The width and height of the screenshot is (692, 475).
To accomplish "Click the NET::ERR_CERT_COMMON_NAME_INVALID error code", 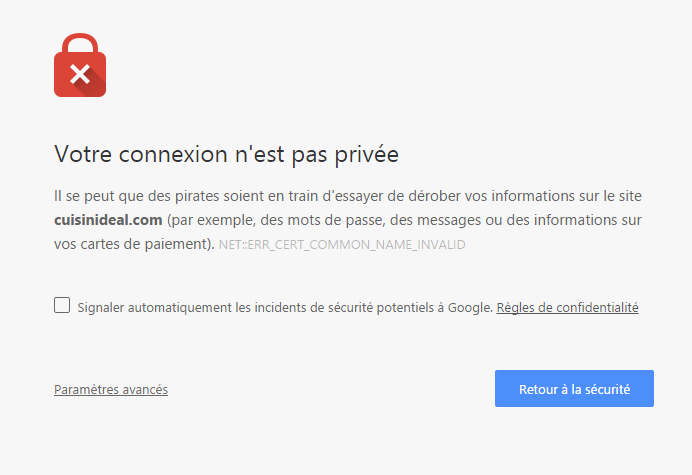I will click(342, 245).
